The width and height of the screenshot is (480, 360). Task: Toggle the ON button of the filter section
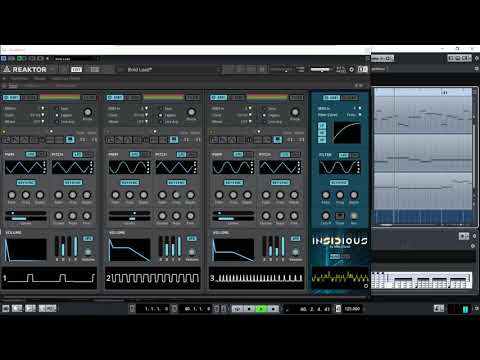[x=331, y=98]
